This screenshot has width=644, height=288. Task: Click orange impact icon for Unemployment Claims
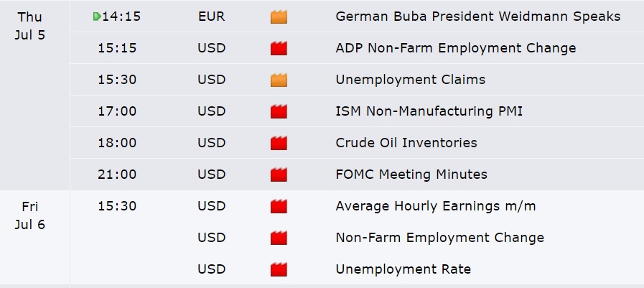[279, 80]
